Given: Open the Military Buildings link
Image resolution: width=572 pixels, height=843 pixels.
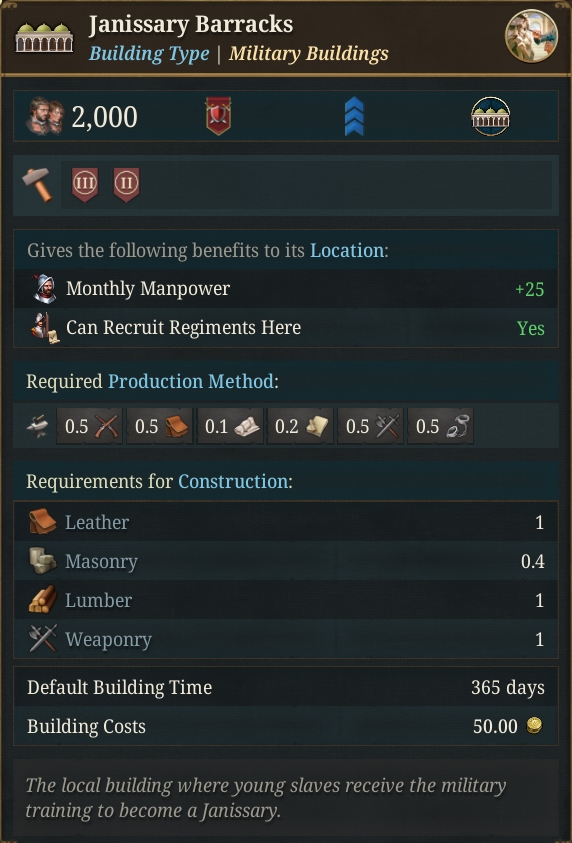Looking at the screenshot, I should pos(309,54).
